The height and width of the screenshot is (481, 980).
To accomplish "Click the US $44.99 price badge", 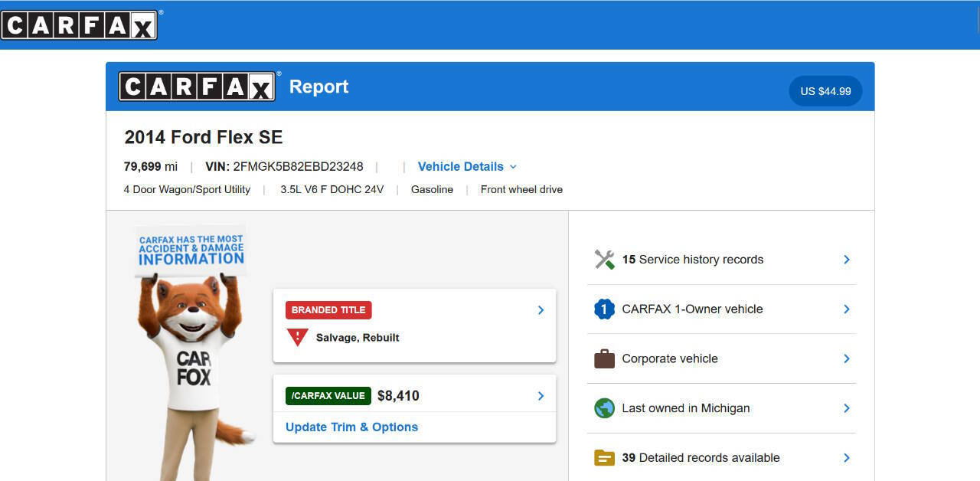I will click(825, 90).
